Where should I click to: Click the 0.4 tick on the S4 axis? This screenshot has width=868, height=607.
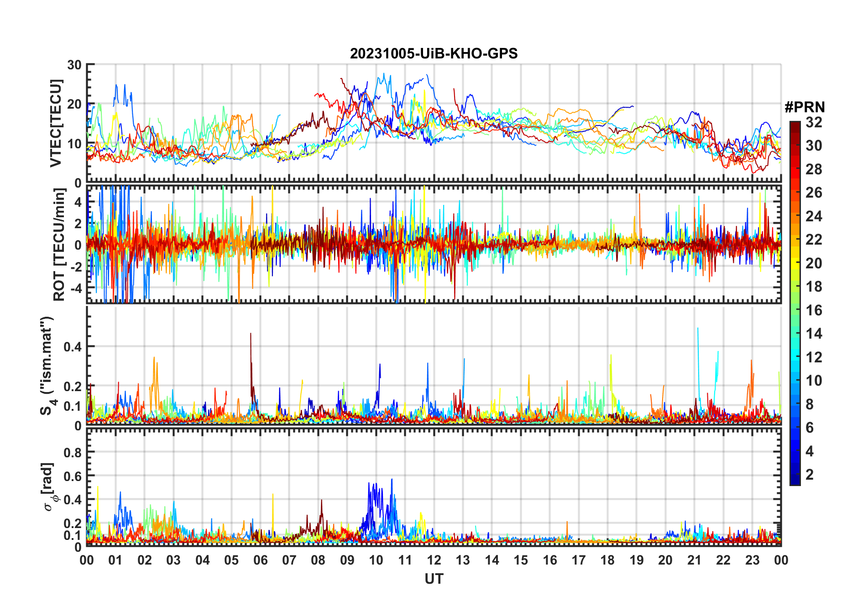tap(73, 347)
